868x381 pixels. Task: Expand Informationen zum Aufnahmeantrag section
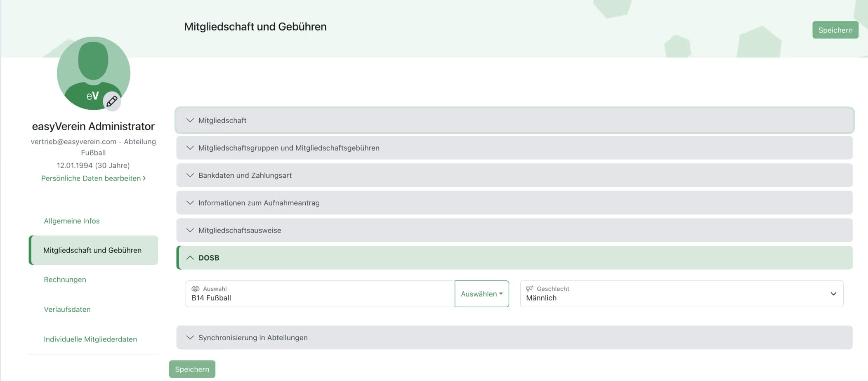pyautogui.click(x=514, y=203)
